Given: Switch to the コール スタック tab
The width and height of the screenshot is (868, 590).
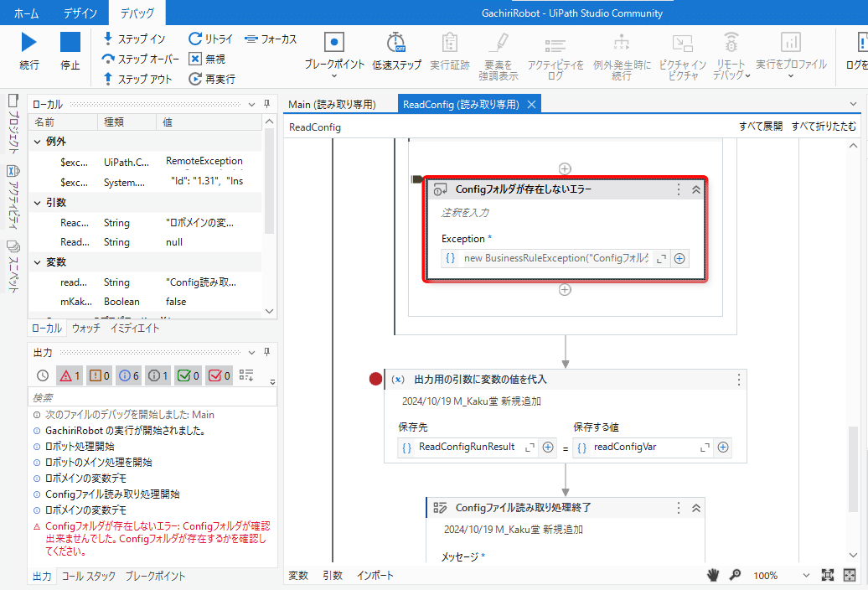Looking at the screenshot, I should pos(89,576).
